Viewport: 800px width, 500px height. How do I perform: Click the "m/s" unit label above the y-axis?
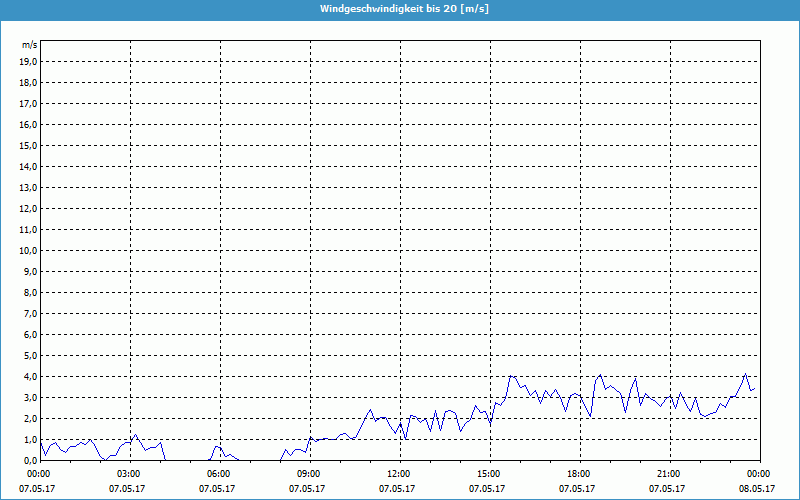click(x=30, y=45)
